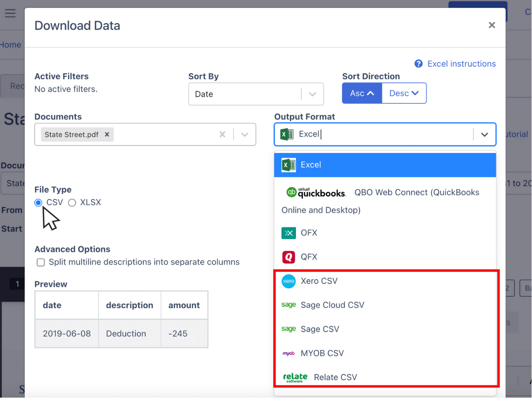Enable Split multiline descriptions checkbox
This screenshot has width=532, height=398.
coord(40,263)
